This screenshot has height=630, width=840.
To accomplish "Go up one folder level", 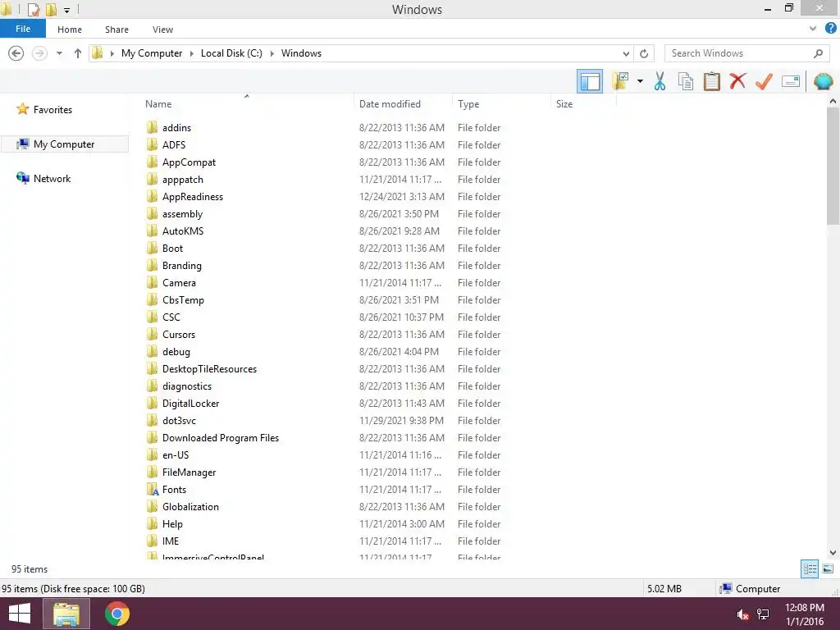I will tap(78, 53).
